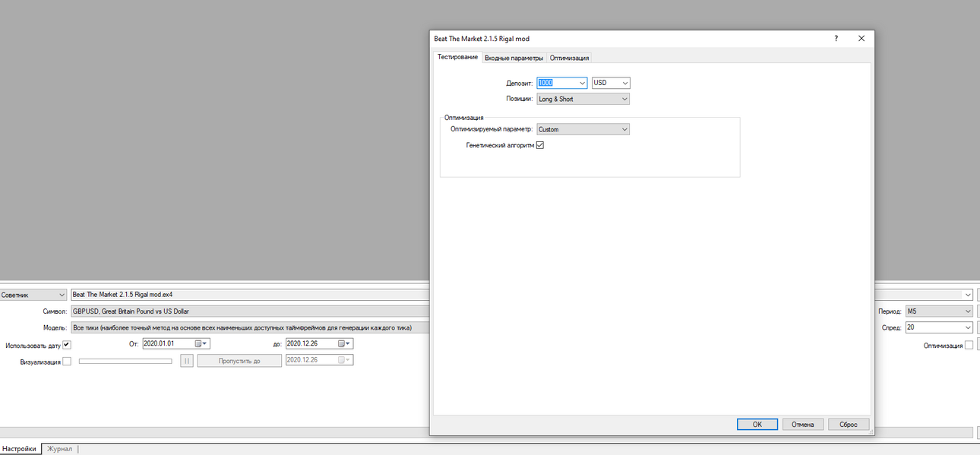Viewport: 980px width, 455px height.
Task: Open the Настройки tab at the bottom
Action: pyautogui.click(x=19, y=449)
